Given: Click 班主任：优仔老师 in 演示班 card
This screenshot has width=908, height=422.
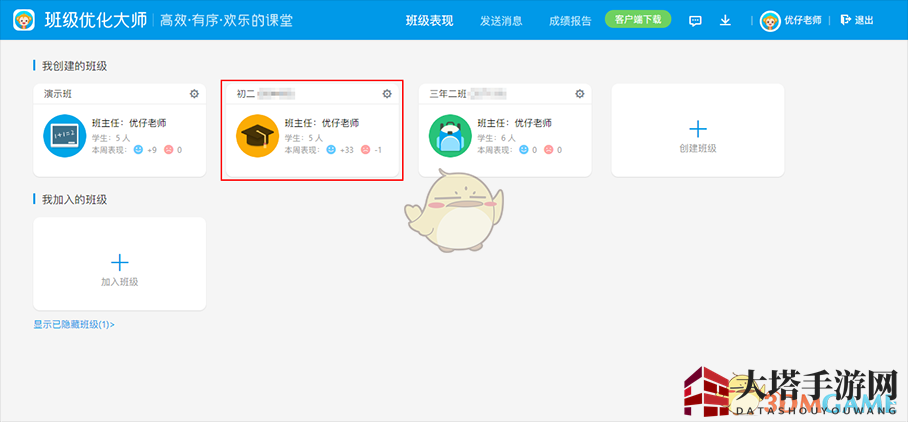Looking at the screenshot, I should click(x=129, y=123).
